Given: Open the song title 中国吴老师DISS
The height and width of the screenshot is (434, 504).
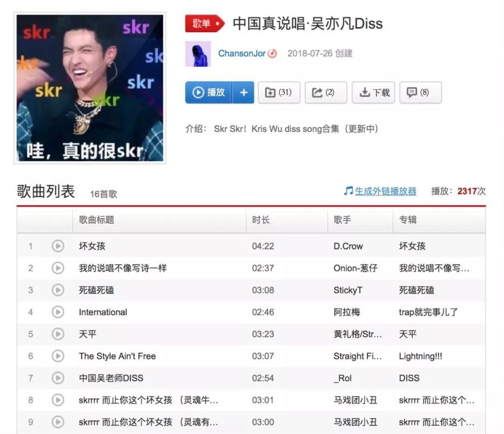Looking at the screenshot, I should 111,378.
